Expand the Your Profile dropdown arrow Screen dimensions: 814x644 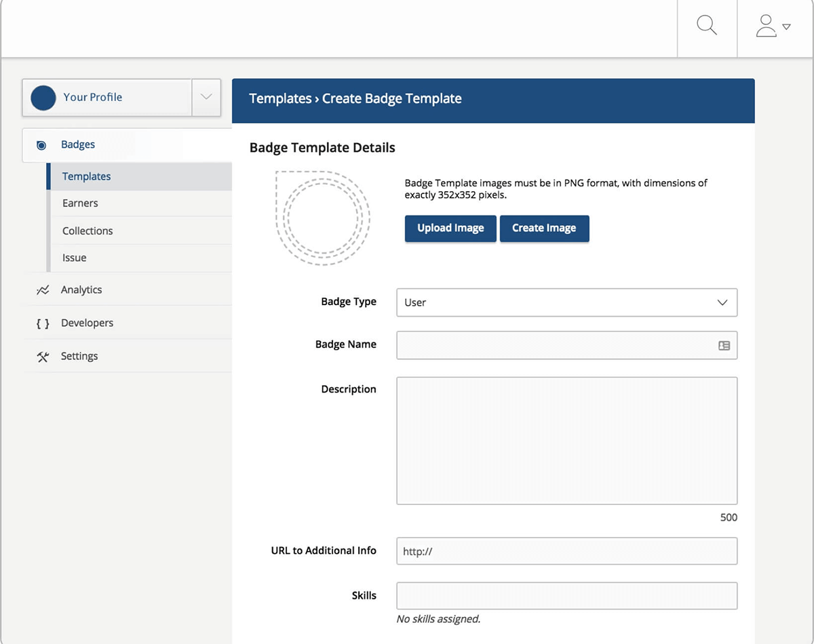pos(206,97)
